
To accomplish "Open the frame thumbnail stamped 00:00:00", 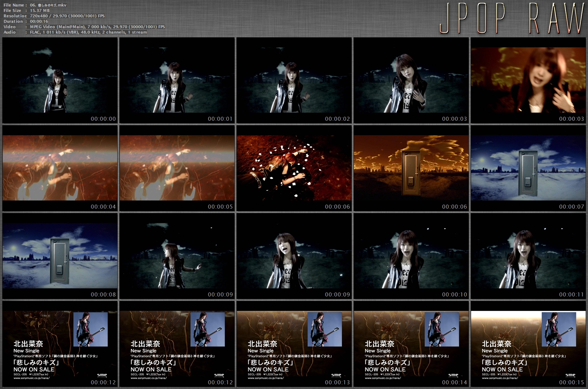I will pyautogui.click(x=60, y=80).
